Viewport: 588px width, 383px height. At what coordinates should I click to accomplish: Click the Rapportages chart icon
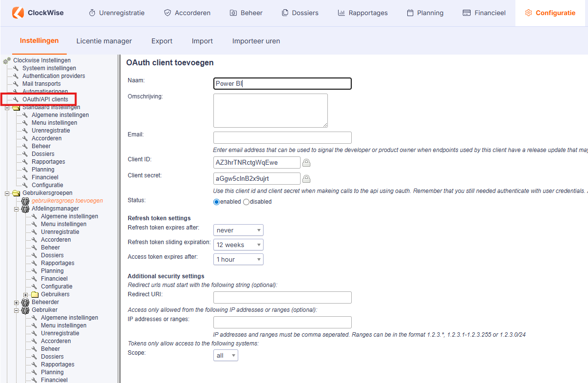coord(342,13)
